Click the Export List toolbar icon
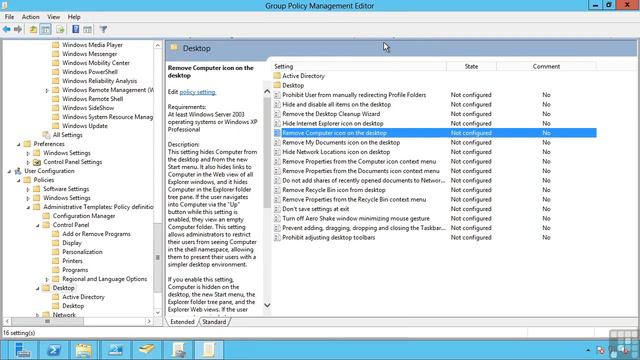 tap(60, 29)
